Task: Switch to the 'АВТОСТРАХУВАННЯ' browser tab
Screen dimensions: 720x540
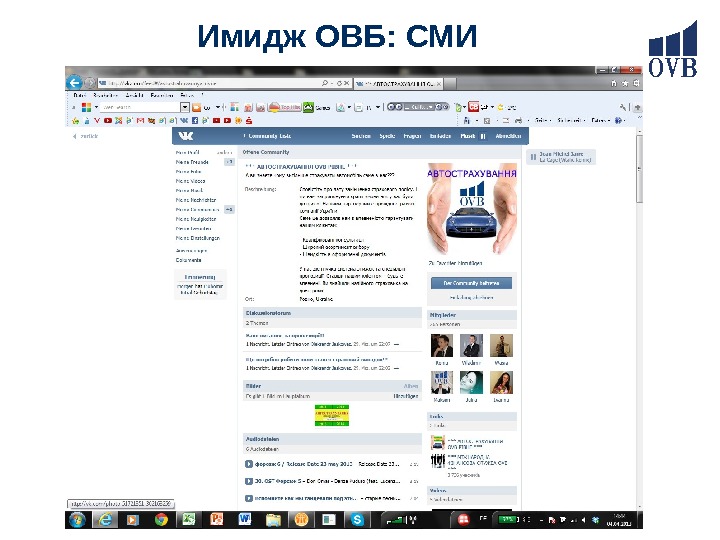Action: point(399,84)
